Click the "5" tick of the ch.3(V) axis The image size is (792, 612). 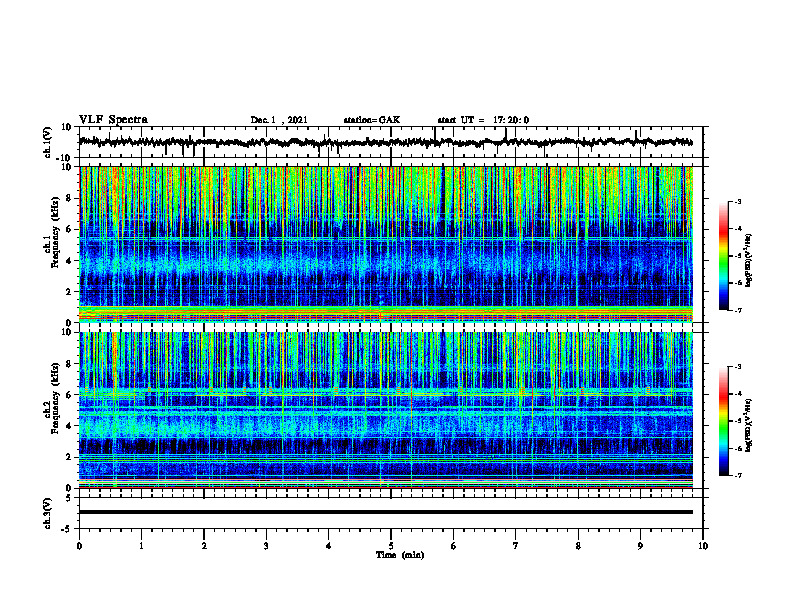[69, 498]
